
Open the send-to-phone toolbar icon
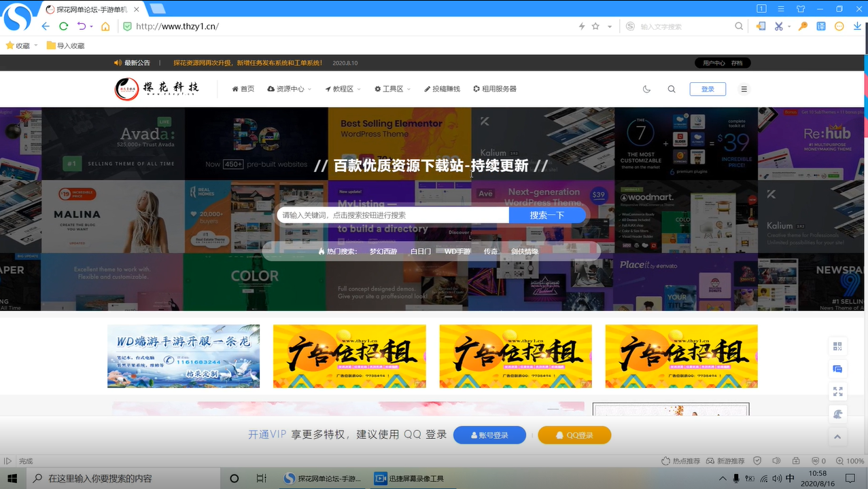pos(761,26)
